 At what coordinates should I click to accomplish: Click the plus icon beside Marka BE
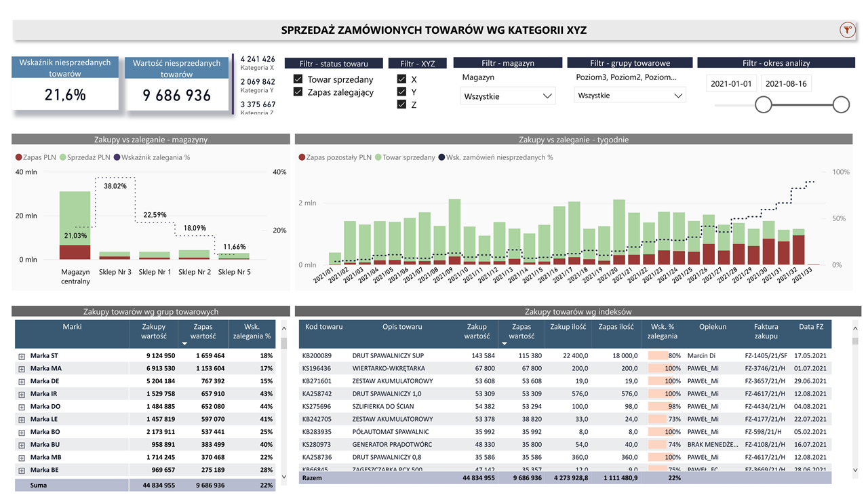(22, 470)
